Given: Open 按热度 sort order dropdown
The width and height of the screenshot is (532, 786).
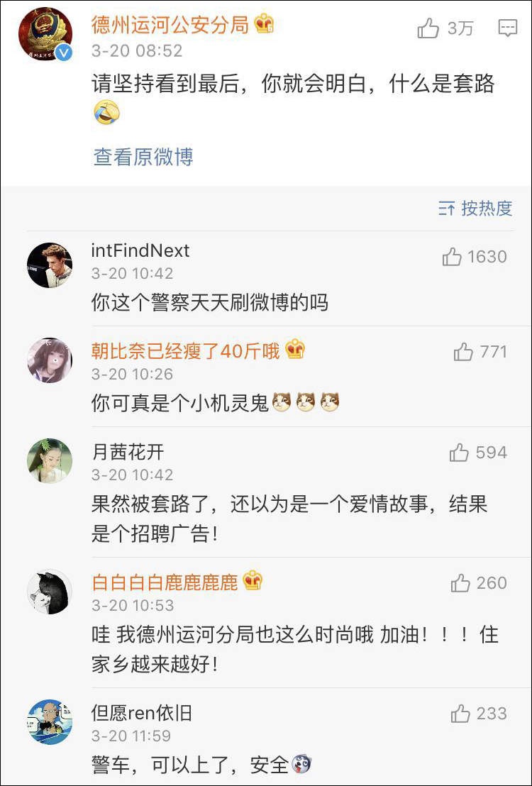Looking at the screenshot, I should pyautogui.click(x=475, y=208).
